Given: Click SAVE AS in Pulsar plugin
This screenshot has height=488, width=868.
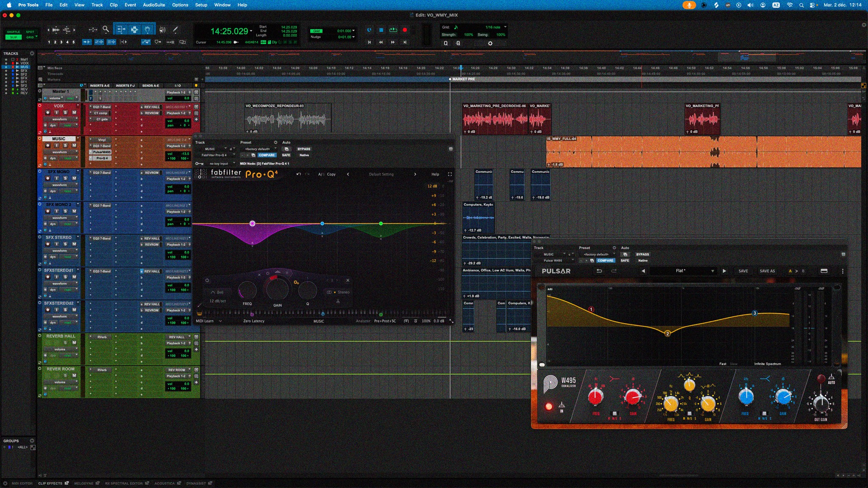Looking at the screenshot, I should point(767,271).
